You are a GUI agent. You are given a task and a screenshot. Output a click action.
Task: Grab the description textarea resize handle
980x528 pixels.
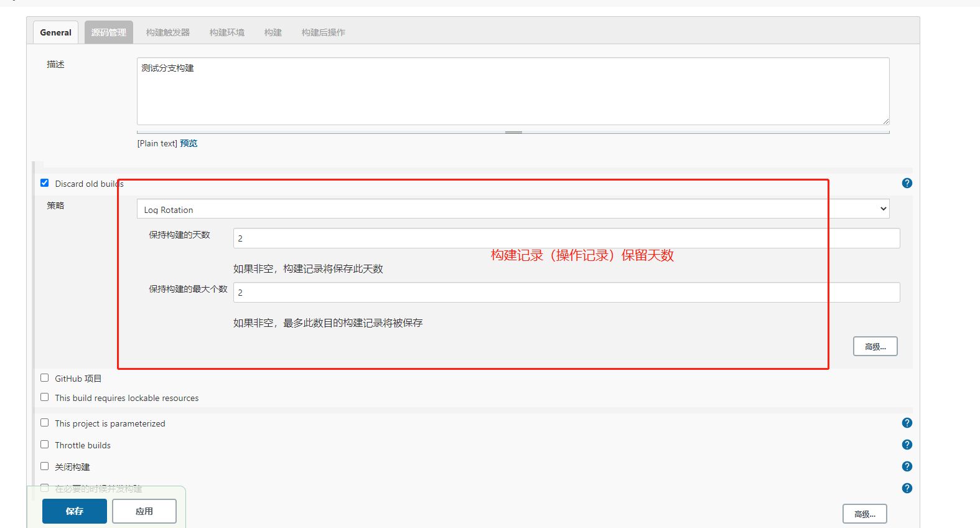(885, 121)
